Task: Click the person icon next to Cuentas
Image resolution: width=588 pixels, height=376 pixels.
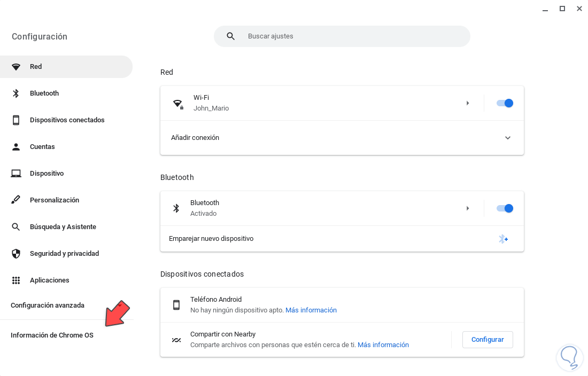Action: (x=16, y=147)
